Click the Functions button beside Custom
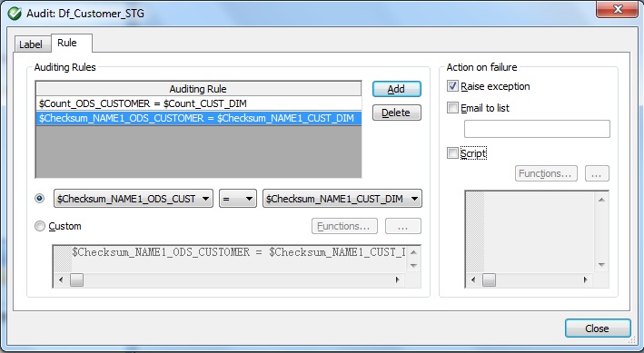Image resolution: width=644 pixels, height=353 pixels. (344, 226)
